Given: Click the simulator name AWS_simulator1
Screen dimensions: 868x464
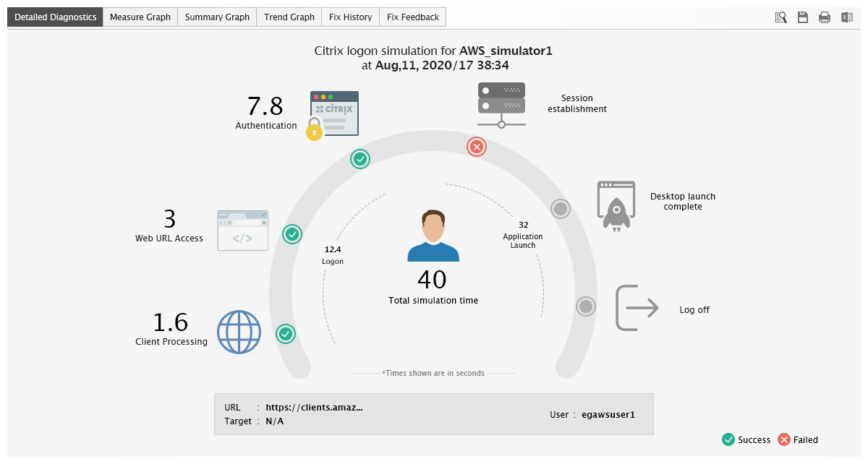Looking at the screenshot, I should [x=506, y=51].
